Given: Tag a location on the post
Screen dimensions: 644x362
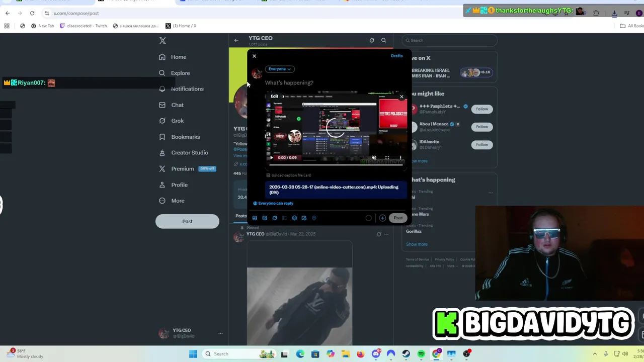Looking at the screenshot, I should pos(314,218).
